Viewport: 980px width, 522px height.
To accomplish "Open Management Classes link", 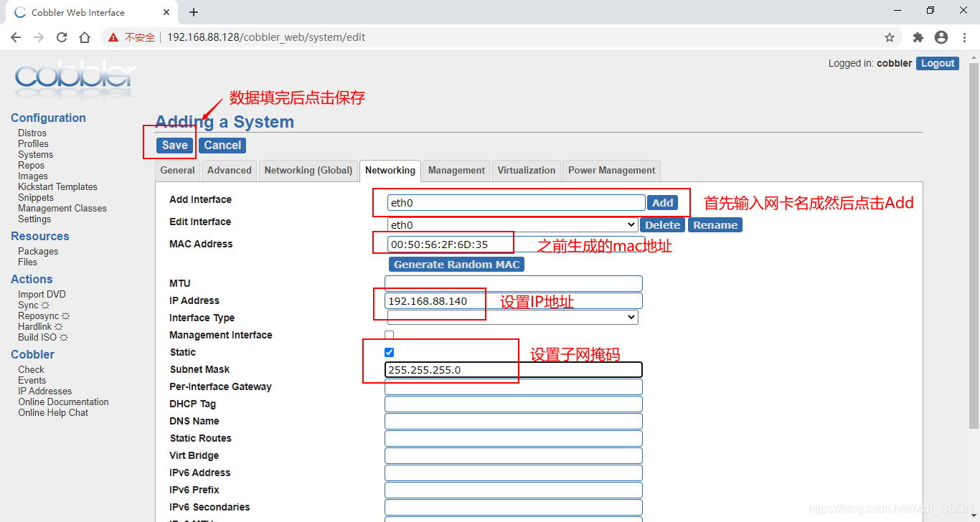I will click(x=62, y=208).
